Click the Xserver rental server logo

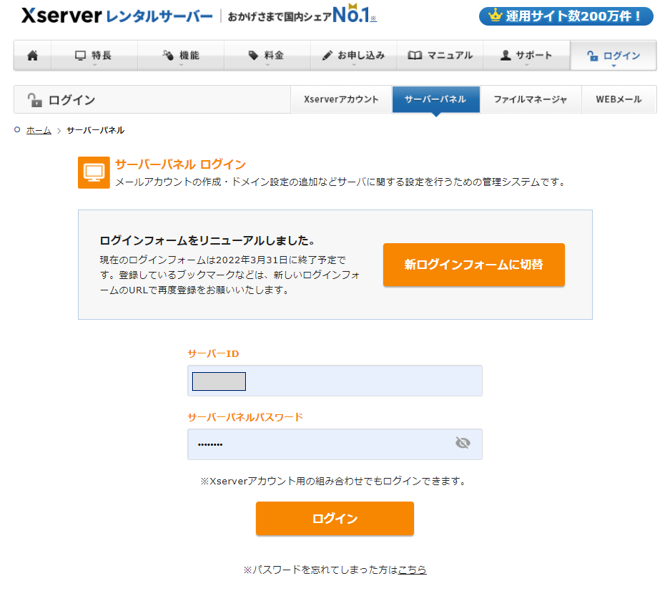(116, 16)
